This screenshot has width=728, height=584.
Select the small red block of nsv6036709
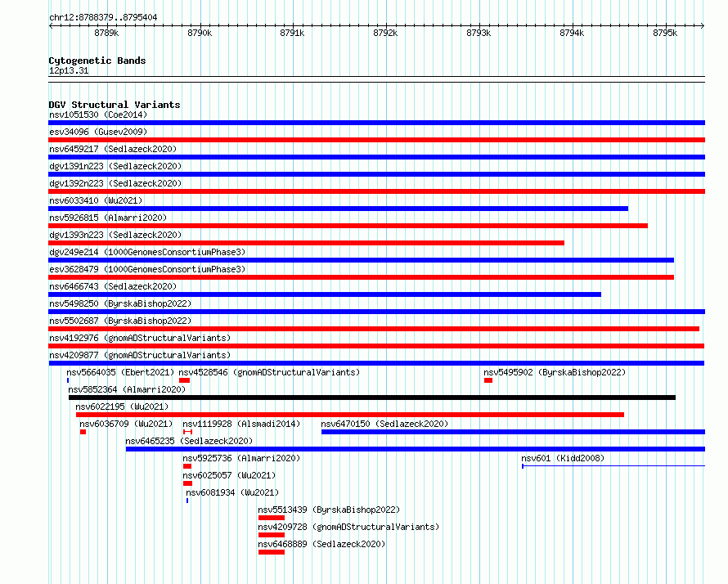[83, 432]
